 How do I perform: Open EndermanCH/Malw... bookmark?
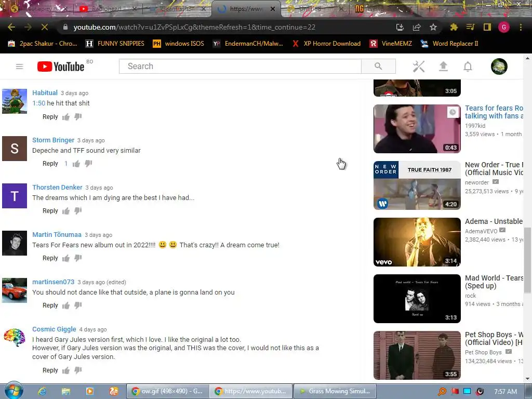click(x=248, y=44)
